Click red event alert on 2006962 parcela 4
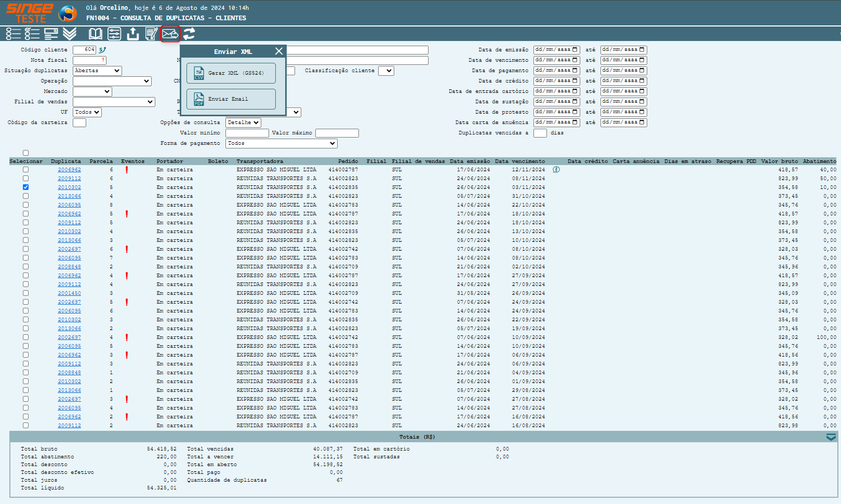Viewport: 841px width, 504px height. click(x=127, y=276)
